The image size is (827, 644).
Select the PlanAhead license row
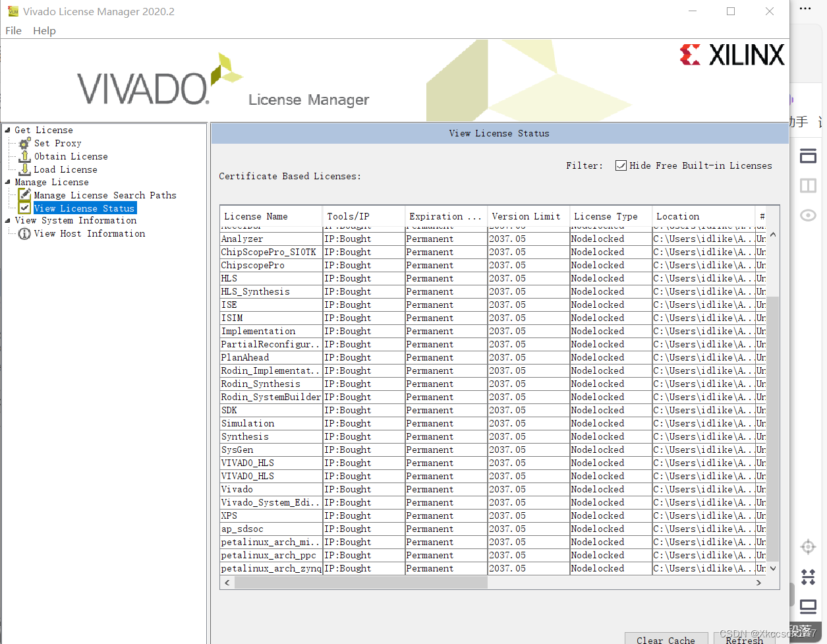[493, 357]
